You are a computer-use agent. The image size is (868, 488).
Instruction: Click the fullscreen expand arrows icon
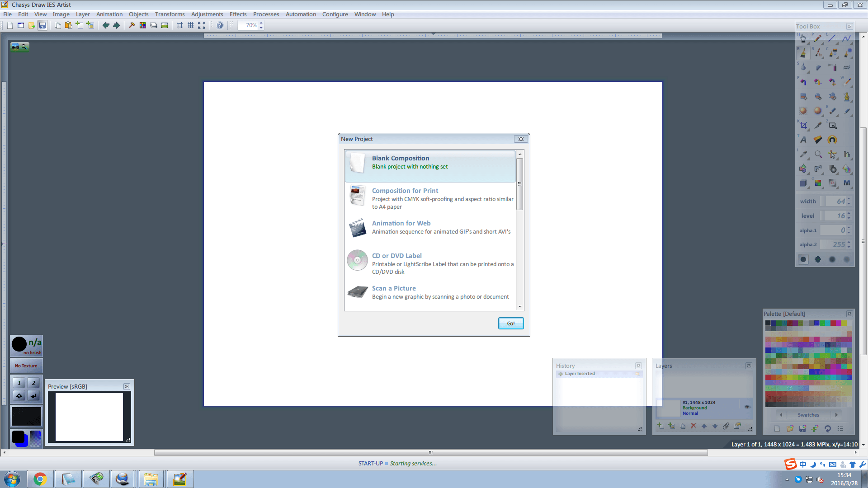click(x=202, y=25)
